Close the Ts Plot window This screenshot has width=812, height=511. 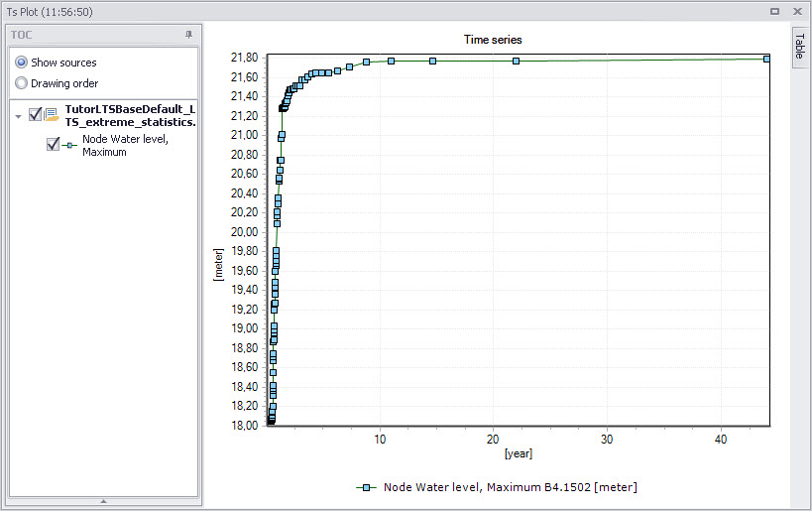[x=797, y=11]
